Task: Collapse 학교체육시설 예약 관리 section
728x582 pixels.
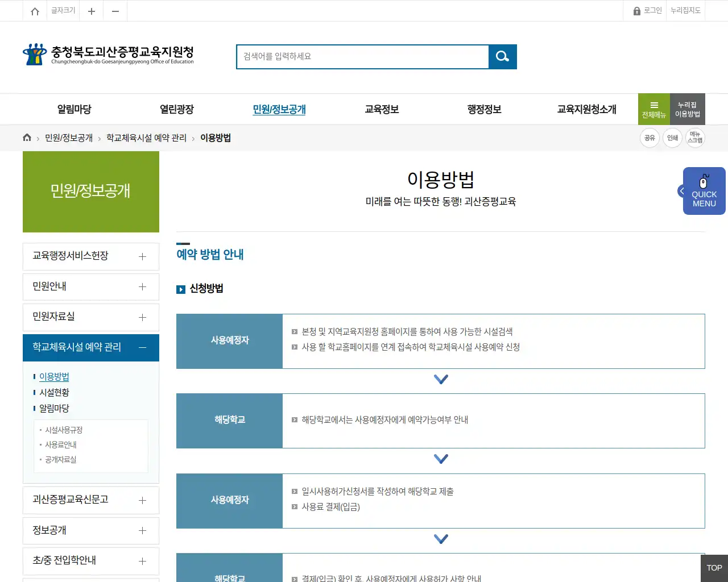Action: click(x=91, y=347)
